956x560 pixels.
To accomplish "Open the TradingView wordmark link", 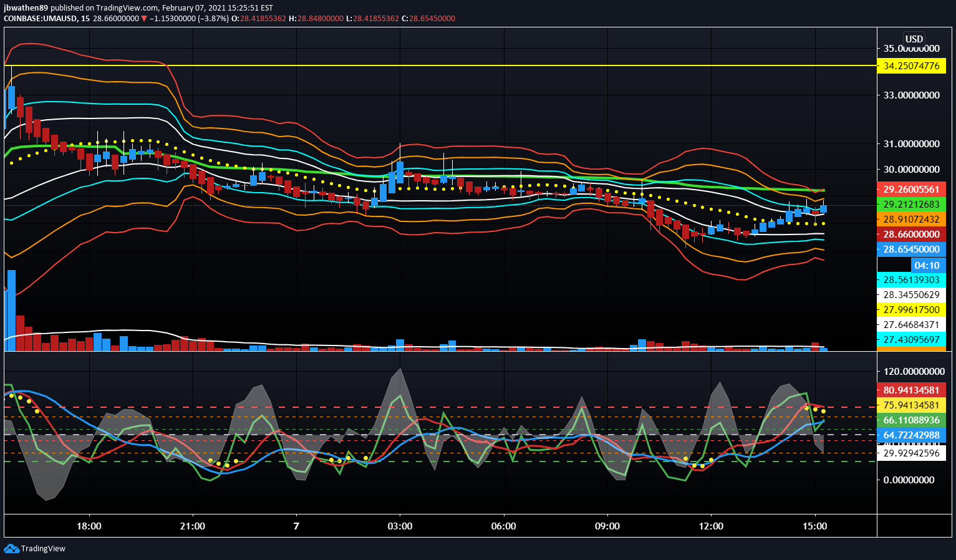I will 43,549.
